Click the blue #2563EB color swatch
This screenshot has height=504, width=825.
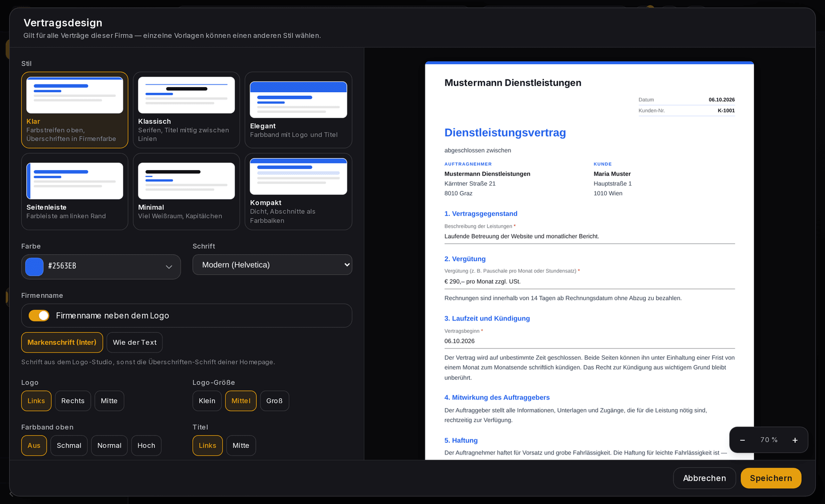[x=35, y=267]
